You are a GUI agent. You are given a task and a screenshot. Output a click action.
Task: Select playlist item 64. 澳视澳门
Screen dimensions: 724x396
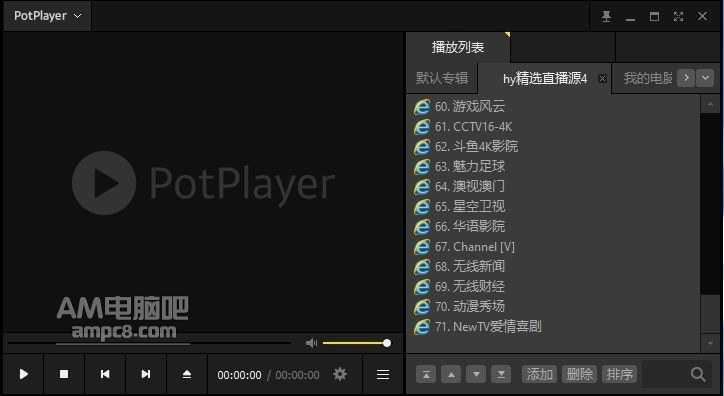pos(553,186)
